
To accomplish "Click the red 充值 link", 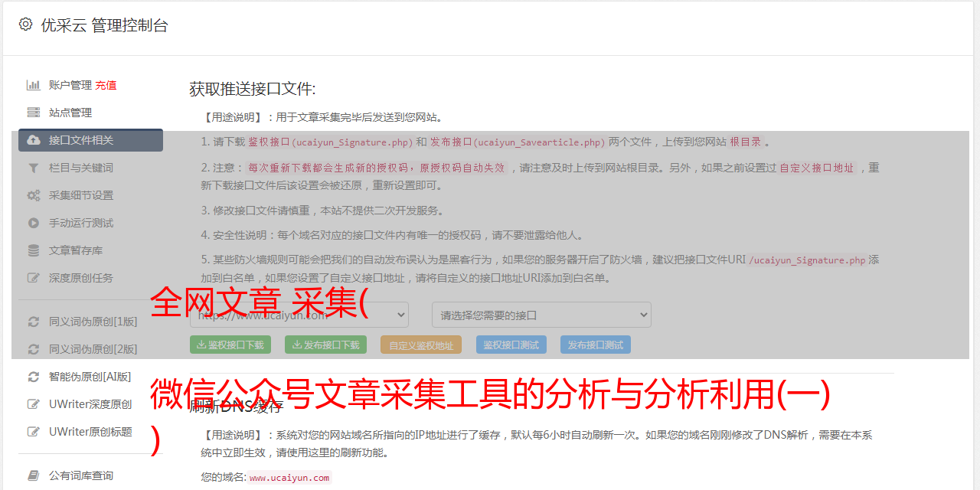I will tap(106, 85).
